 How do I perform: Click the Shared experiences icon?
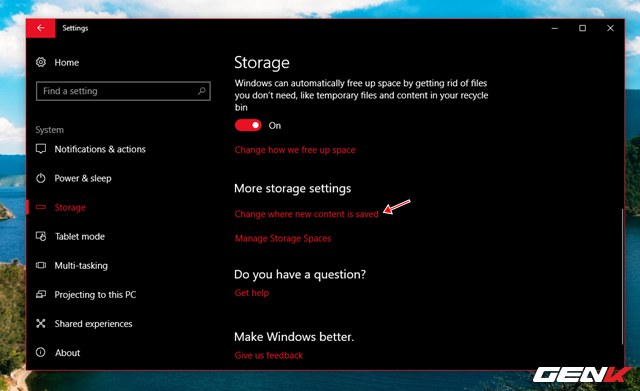click(41, 324)
